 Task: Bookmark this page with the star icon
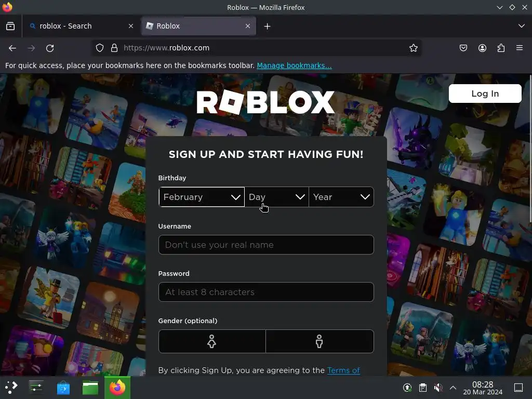(413, 48)
